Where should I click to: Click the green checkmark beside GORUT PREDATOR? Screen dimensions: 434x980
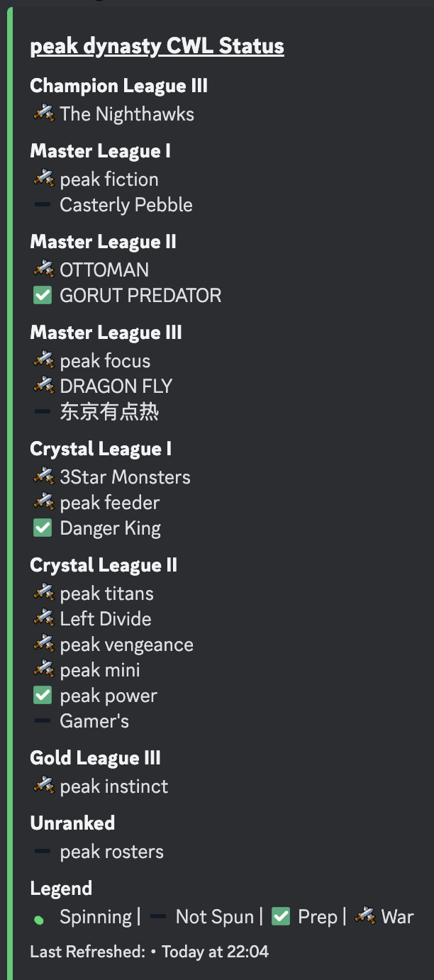43,295
